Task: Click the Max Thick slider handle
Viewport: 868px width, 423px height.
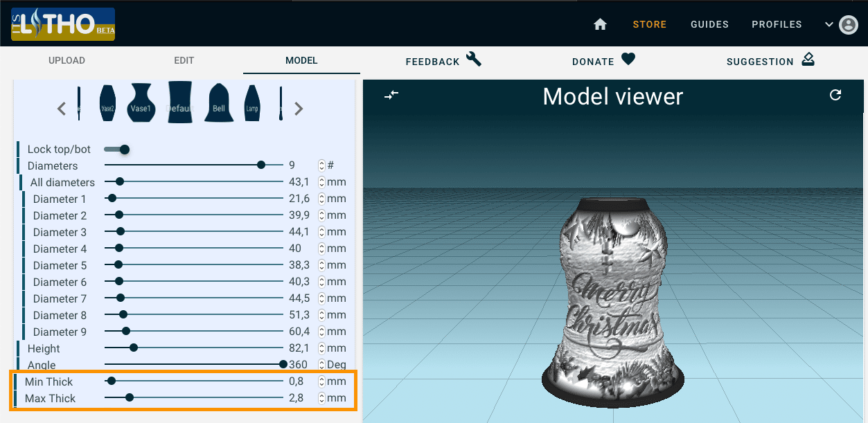Action: (x=129, y=397)
